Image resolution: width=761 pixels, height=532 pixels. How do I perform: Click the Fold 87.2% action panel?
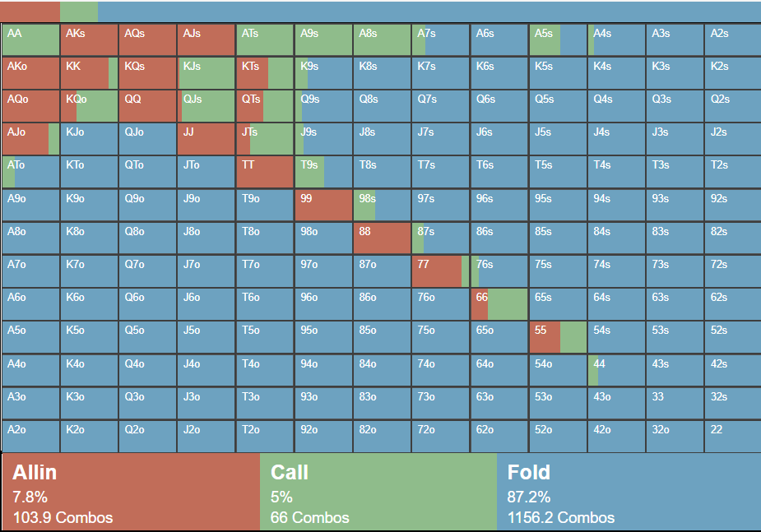[x=629, y=492]
